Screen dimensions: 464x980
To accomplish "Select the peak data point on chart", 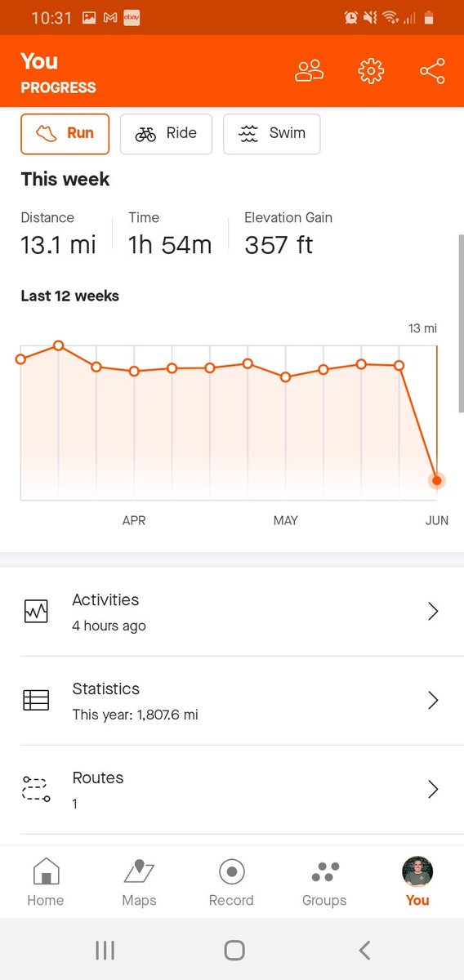I will coord(59,345).
